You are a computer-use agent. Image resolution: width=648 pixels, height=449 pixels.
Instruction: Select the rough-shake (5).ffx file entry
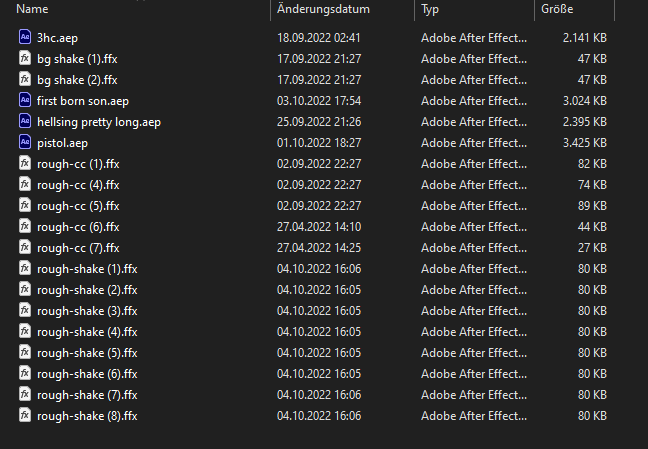[x=87, y=352]
